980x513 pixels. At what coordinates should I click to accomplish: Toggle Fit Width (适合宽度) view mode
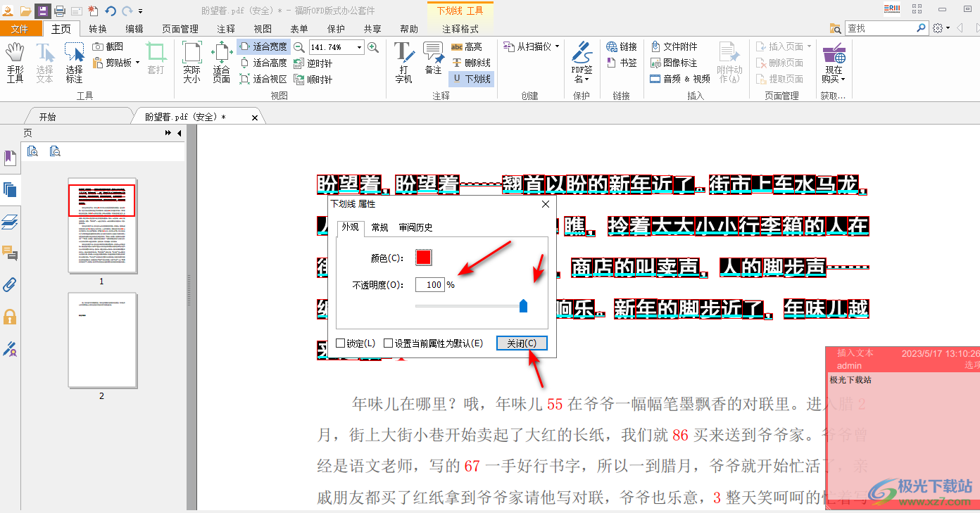point(263,46)
